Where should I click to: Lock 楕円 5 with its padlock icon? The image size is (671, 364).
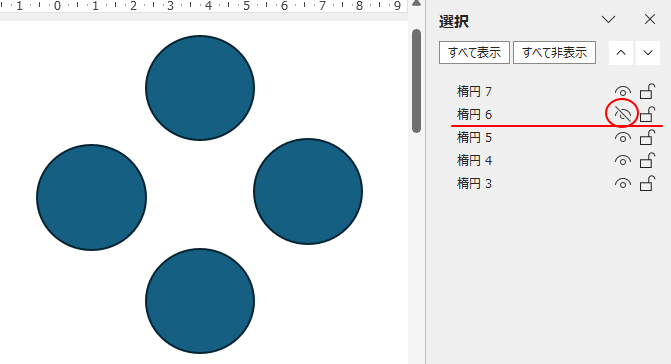pos(647,137)
